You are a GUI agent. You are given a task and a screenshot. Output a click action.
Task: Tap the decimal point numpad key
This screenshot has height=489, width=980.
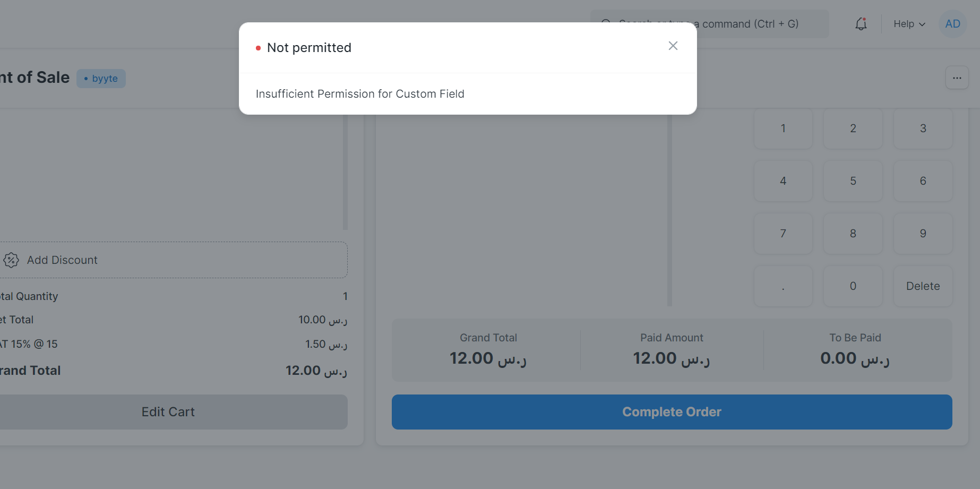[783, 286]
